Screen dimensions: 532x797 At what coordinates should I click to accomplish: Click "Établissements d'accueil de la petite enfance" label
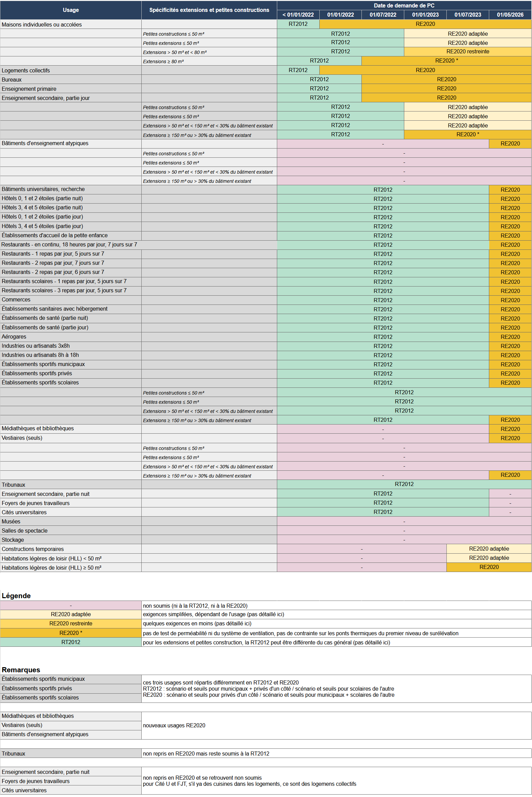coord(71,235)
